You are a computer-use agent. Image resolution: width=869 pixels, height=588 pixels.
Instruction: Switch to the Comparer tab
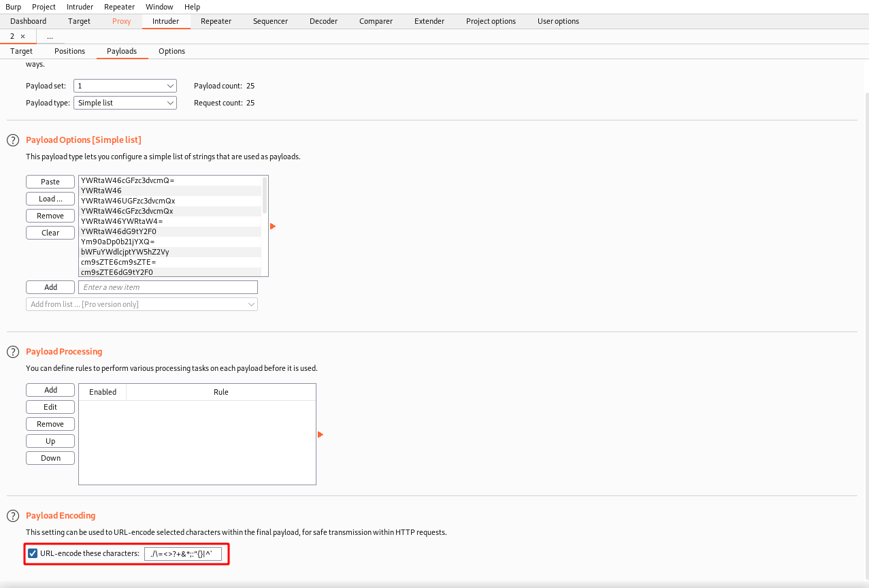click(376, 21)
